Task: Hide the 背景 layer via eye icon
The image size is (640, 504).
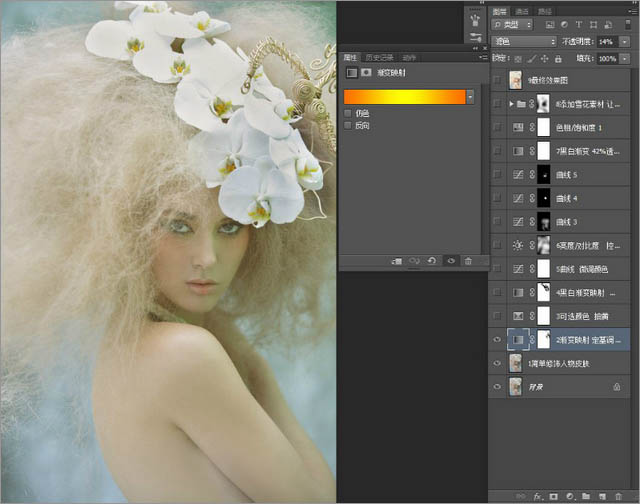Action: [x=498, y=386]
